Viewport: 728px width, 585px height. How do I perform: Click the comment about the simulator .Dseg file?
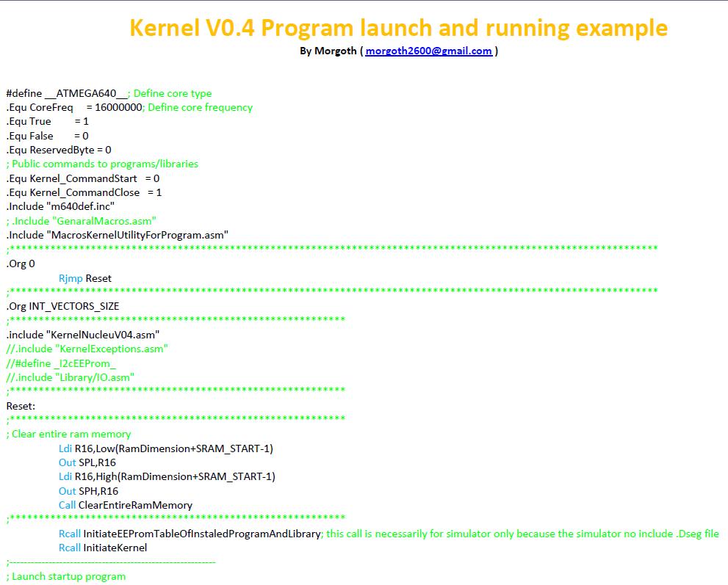[x=520, y=534]
